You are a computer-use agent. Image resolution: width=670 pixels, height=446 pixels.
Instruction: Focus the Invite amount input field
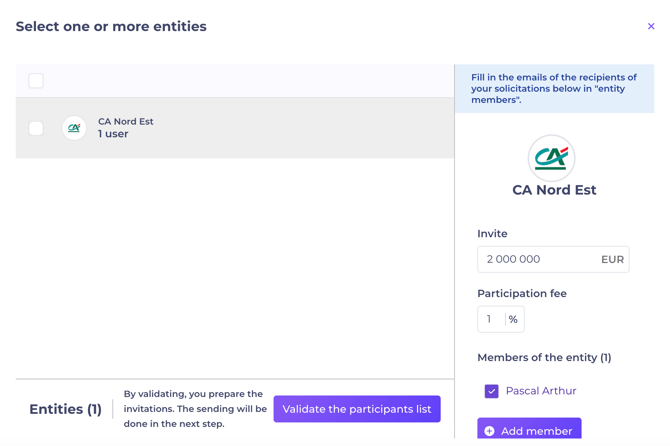point(538,259)
